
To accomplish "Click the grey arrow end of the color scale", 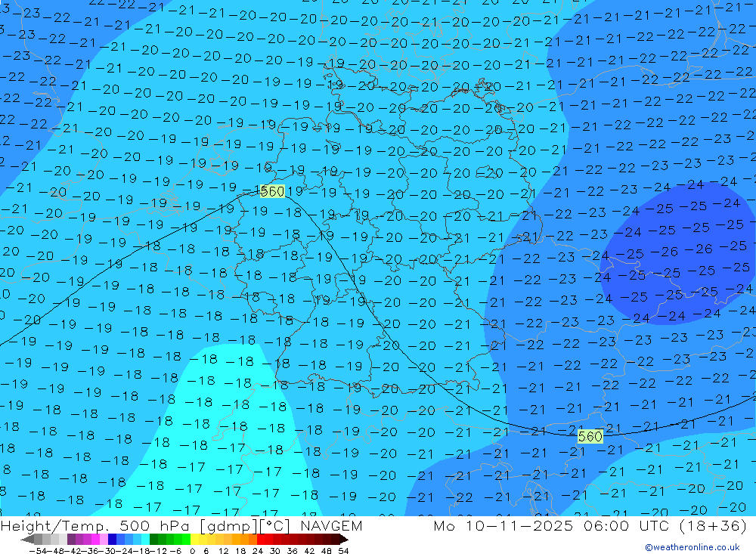I will 27,539.
